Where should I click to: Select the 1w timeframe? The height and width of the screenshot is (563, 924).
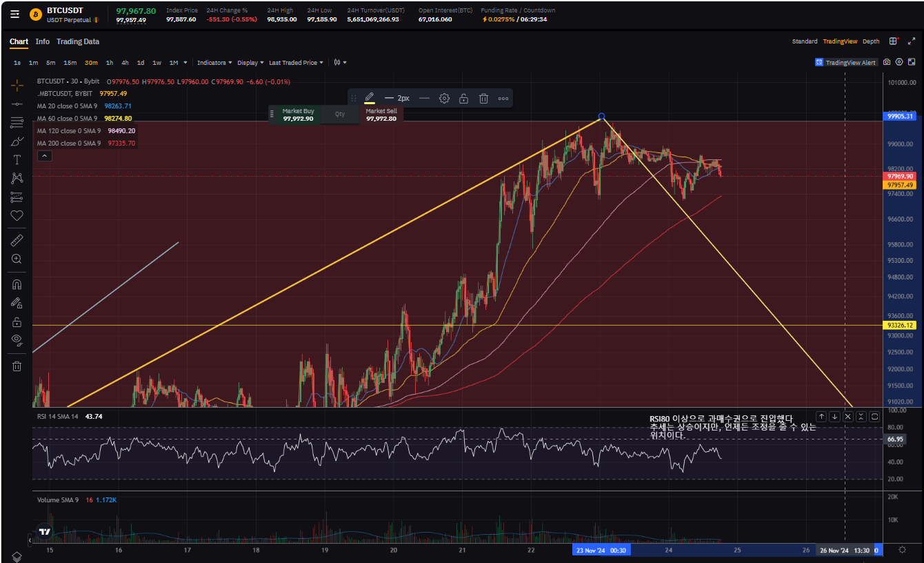click(157, 63)
